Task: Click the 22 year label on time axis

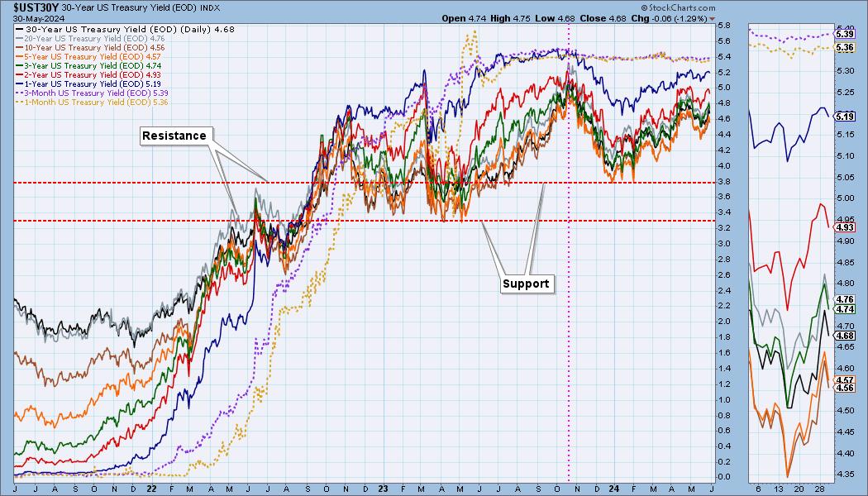Action: (151, 489)
